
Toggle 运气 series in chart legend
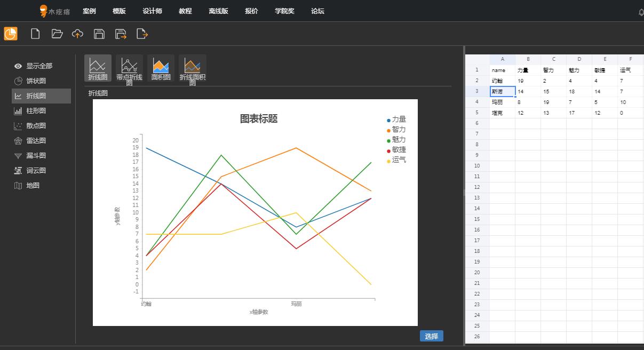point(398,160)
